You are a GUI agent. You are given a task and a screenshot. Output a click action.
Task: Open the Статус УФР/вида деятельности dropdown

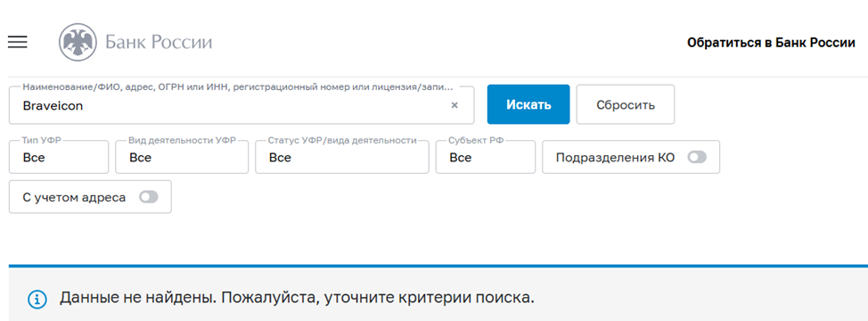pyautogui.click(x=341, y=157)
